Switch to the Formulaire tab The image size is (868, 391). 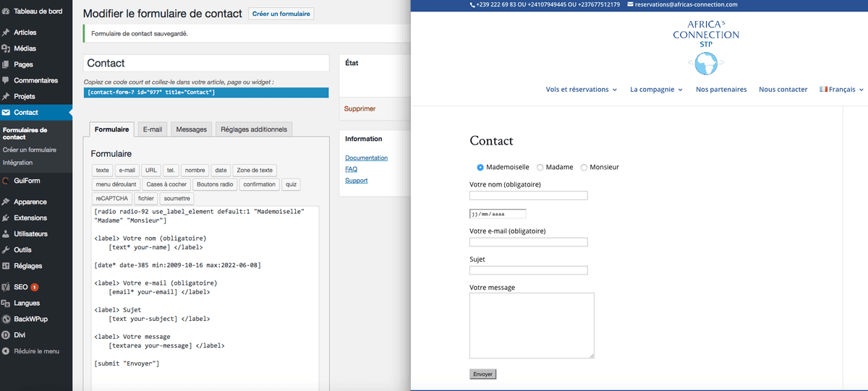tap(112, 129)
